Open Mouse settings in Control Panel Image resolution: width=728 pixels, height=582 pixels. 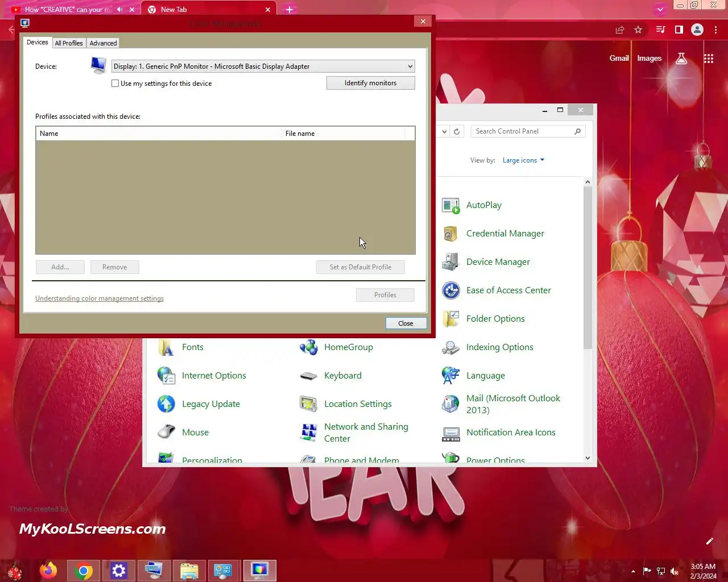pos(183,433)
